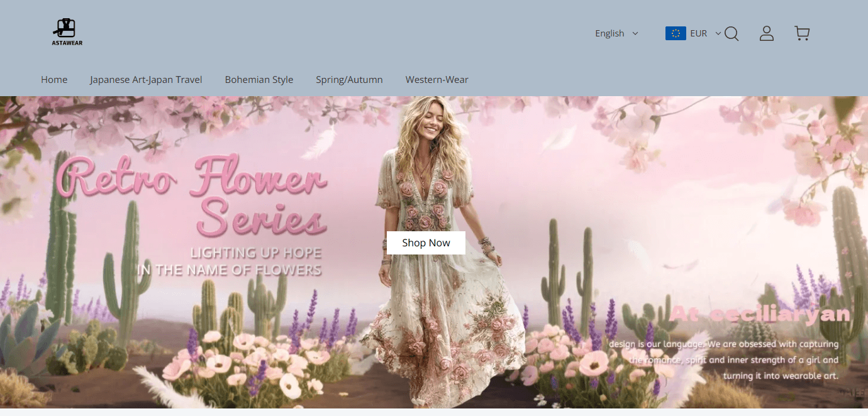Click the Retro Flower Series heading
This screenshot has height=416, width=868.
(x=195, y=196)
